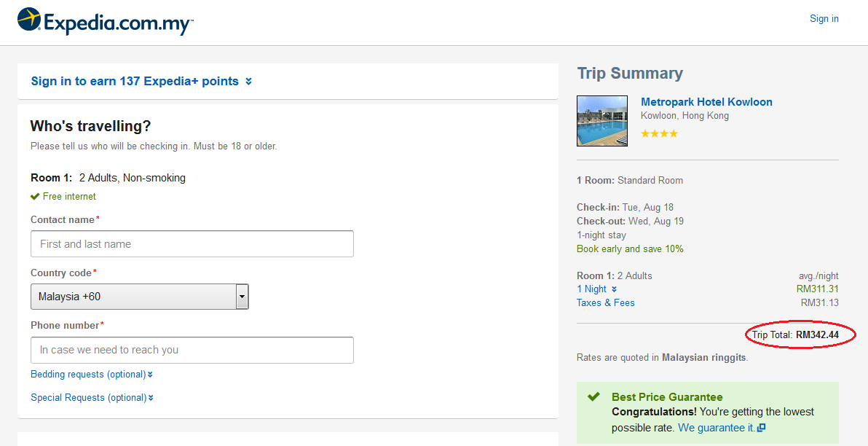Click the Contact name input field
Screen dimensions: 868x446
click(192, 244)
